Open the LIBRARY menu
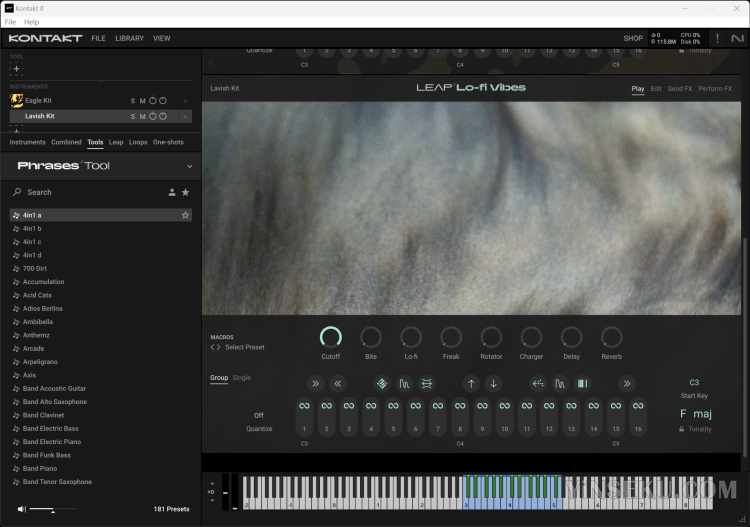The height and width of the screenshot is (527, 750). 129,38
